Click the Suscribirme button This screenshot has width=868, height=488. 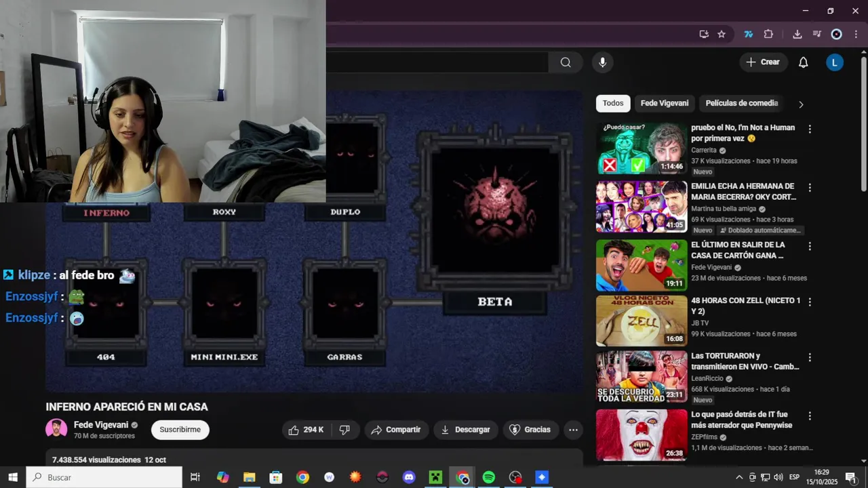tap(180, 430)
